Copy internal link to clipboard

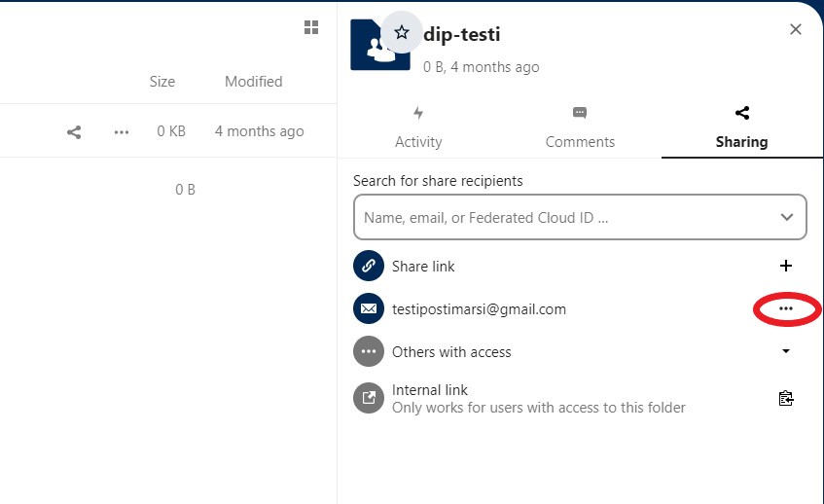tap(786, 398)
